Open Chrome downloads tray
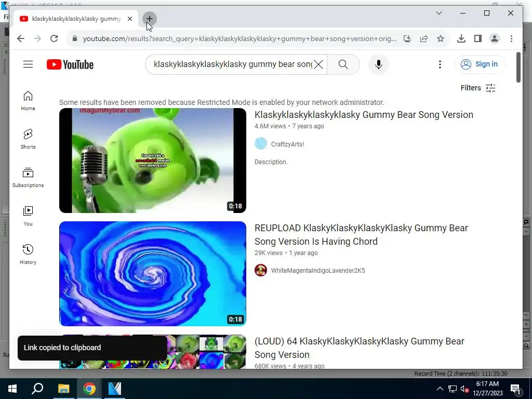532x399 pixels. pyautogui.click(x=461, y=38)
